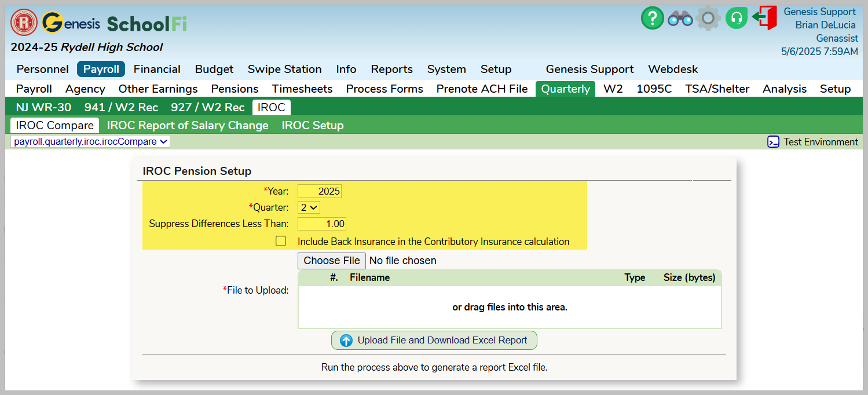Click the Test Environment console icon
The height and width of the screenshot is (395, 868).
[x=773, y=142]
